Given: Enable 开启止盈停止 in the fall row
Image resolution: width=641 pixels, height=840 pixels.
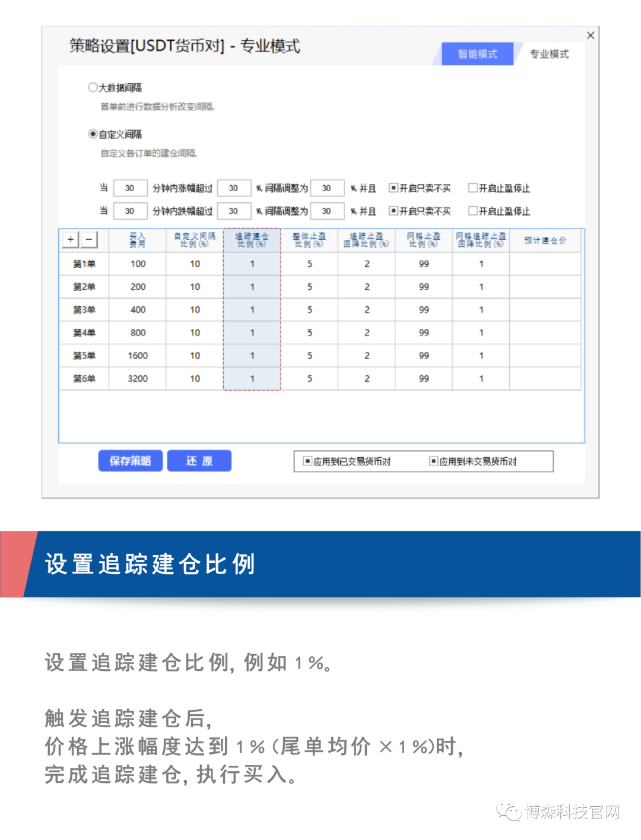Looking at the screenshot, I should point(473,211).
